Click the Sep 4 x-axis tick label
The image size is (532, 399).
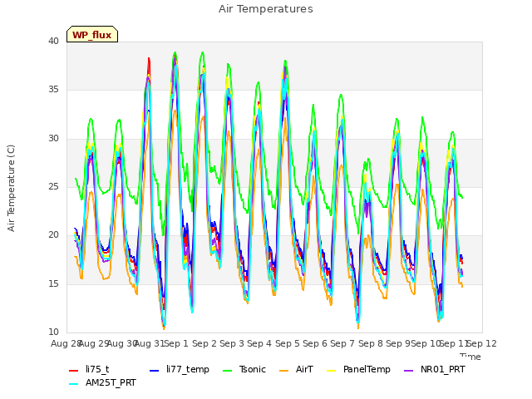point(259,343)
